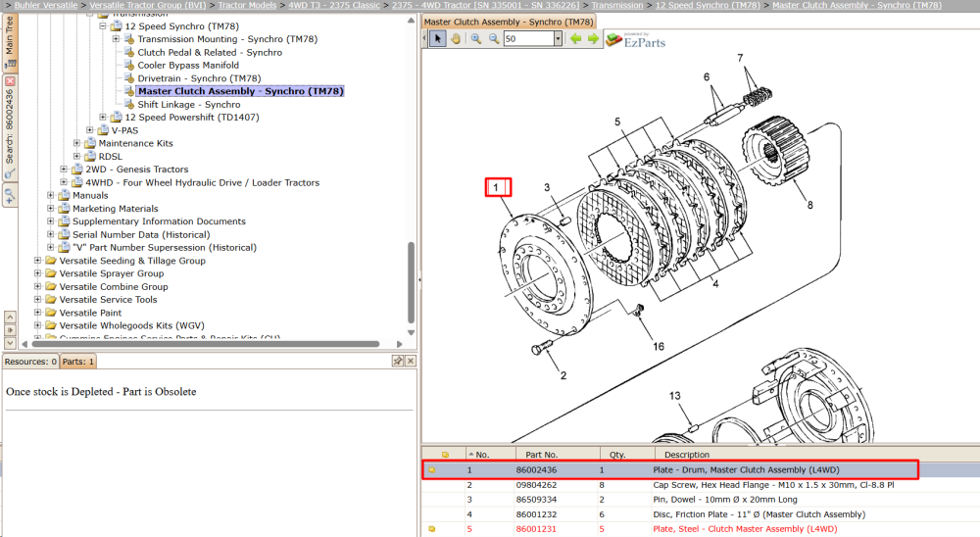Click the Shift Linkage page icon

coord(129,105)
